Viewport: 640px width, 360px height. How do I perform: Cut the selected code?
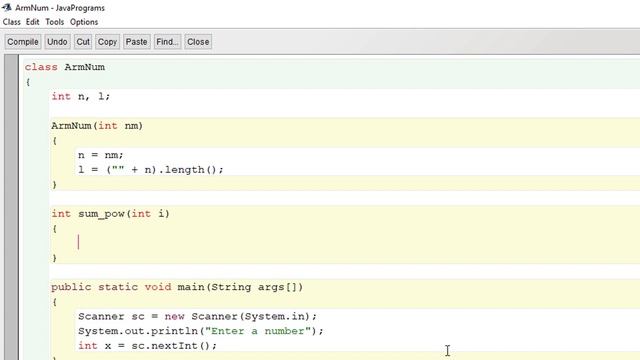pyautogui.click(x=83, y=42)
